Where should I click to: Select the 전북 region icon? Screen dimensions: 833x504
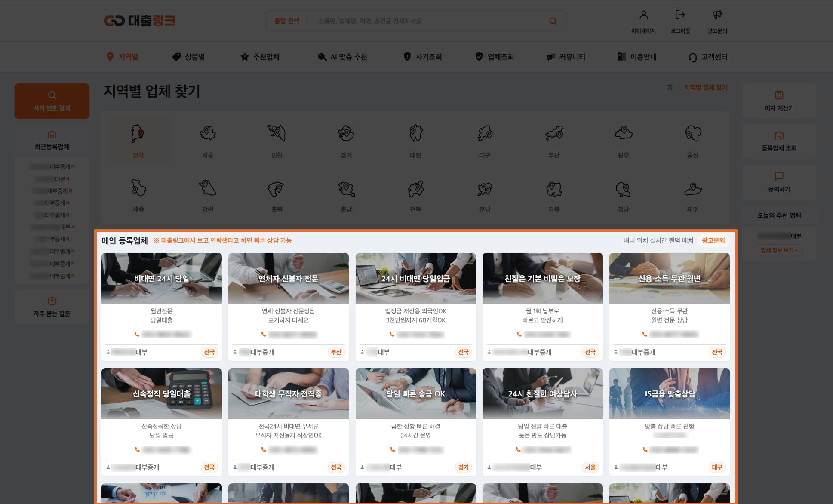pos(415,188)
